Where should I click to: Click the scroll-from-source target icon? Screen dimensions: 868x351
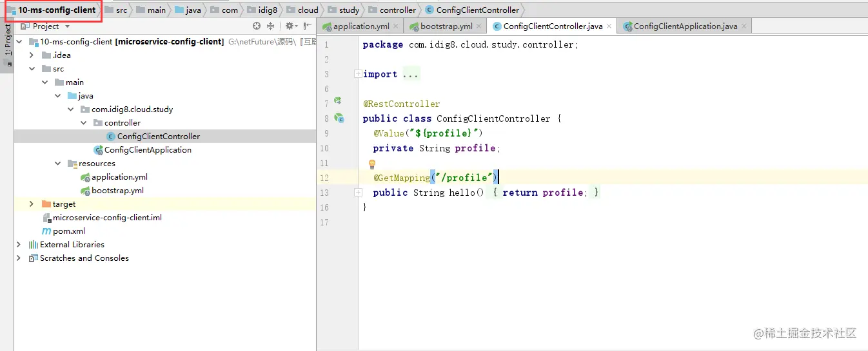257,26
